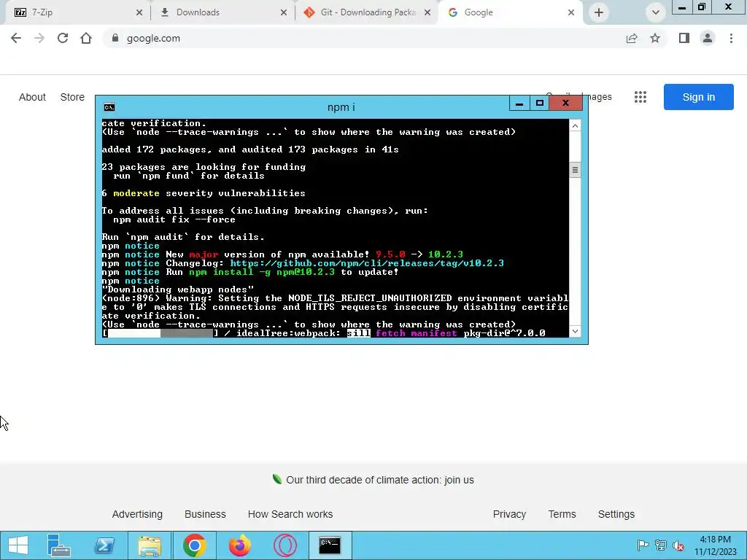Click the google.com address bar

pos(362,38)
